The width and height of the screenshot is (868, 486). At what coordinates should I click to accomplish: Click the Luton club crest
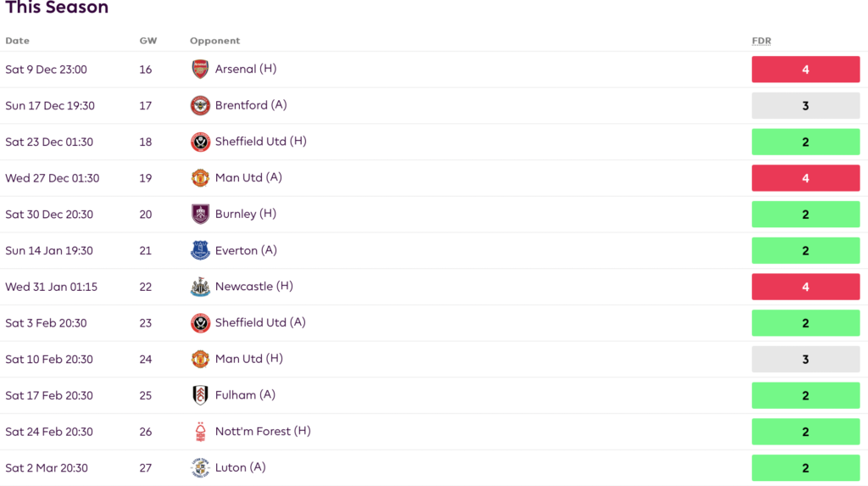tap(200, 468)
